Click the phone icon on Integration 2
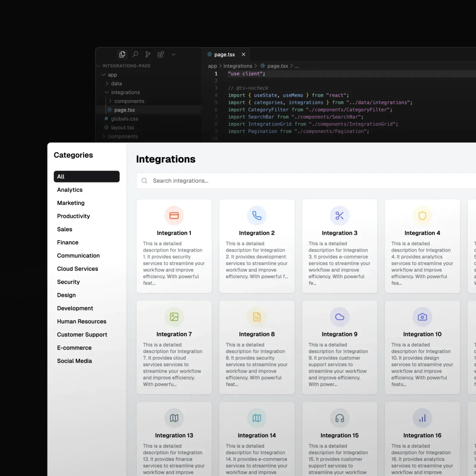This screenshot has height=476, width=476. click(x=257, y=215)
